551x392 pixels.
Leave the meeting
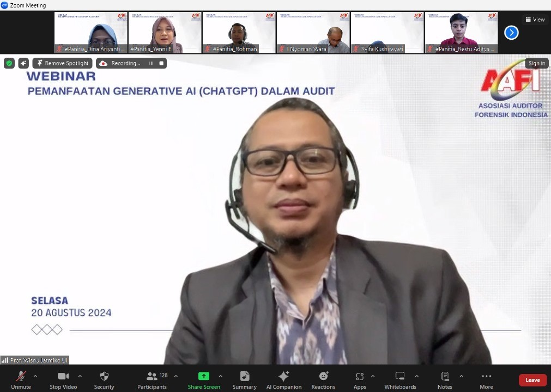[532, 380]
